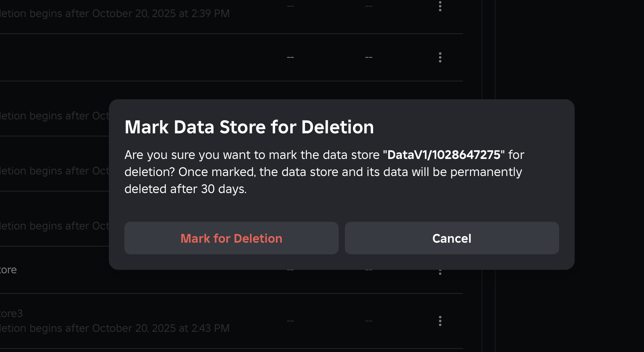Screen dimensions: 644x352
Task: Open three-dot menu in the row below 2:39 PM entry
Action: (440, 57)
